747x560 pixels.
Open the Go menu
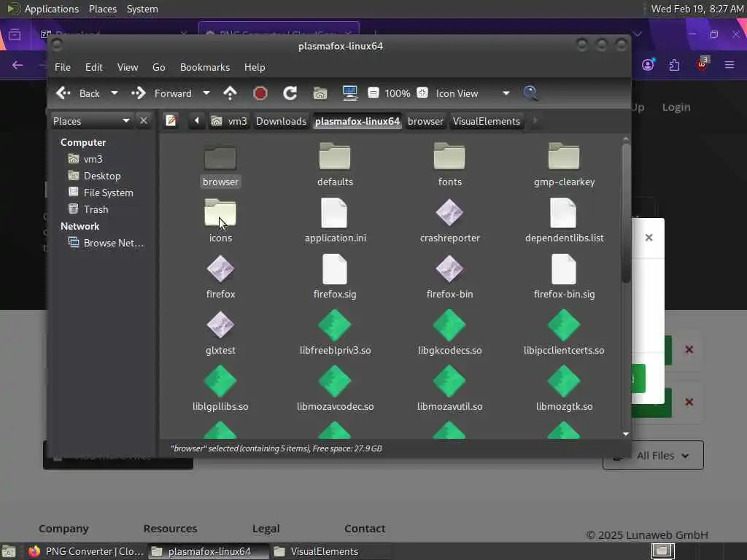coord(158,67)
